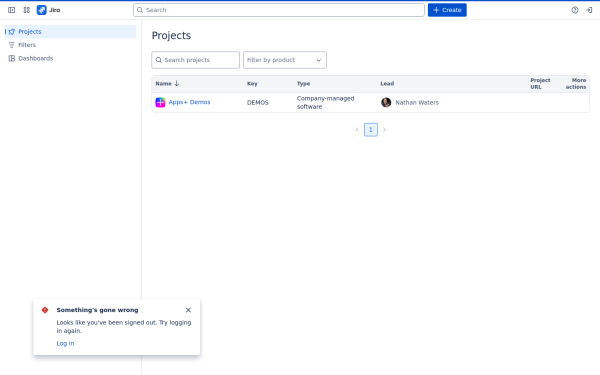The height and width of the screenshot is (375, 600).
Task: Click the Jira logo icon
Action: point(42,10)
